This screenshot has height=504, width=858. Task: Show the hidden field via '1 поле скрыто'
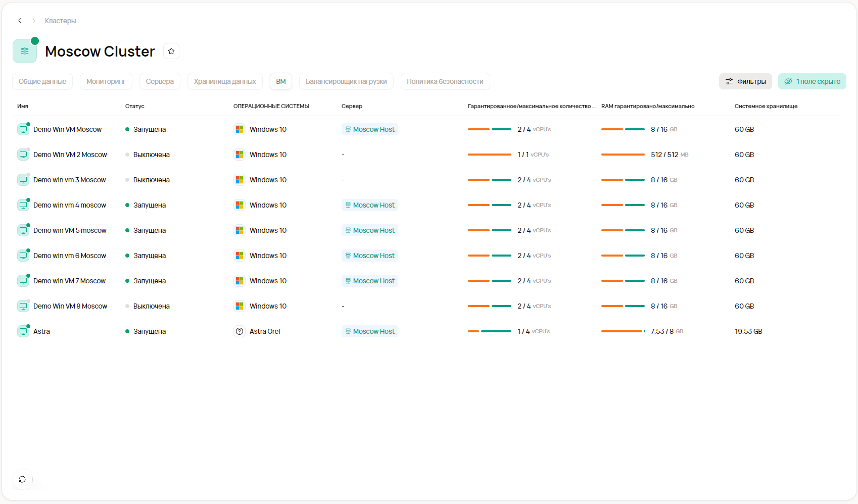812,81
